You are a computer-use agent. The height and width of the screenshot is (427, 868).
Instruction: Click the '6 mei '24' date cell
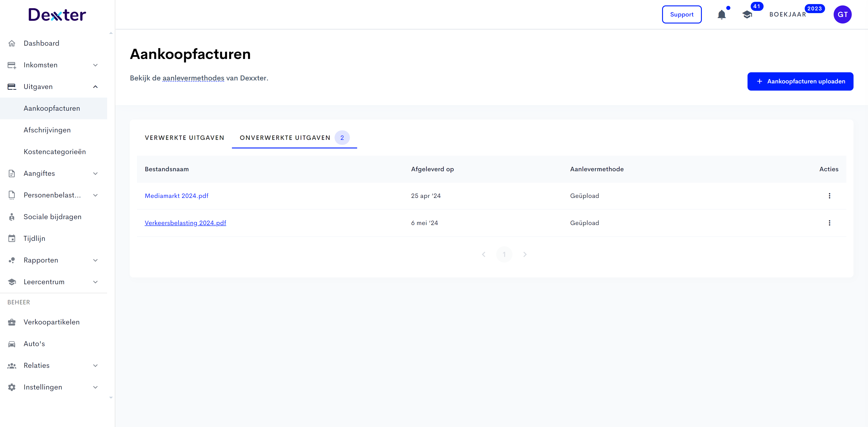point(424,223)
